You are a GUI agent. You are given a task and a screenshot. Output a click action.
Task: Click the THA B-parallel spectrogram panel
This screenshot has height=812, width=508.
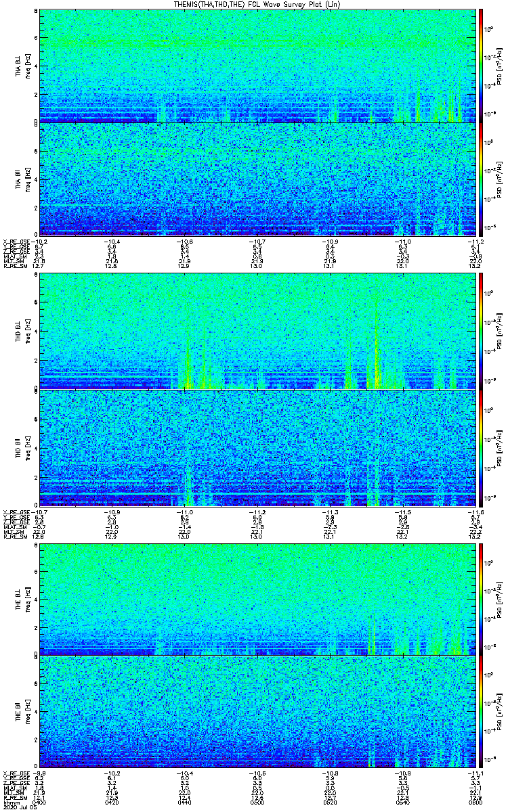[x=258, y=179]
